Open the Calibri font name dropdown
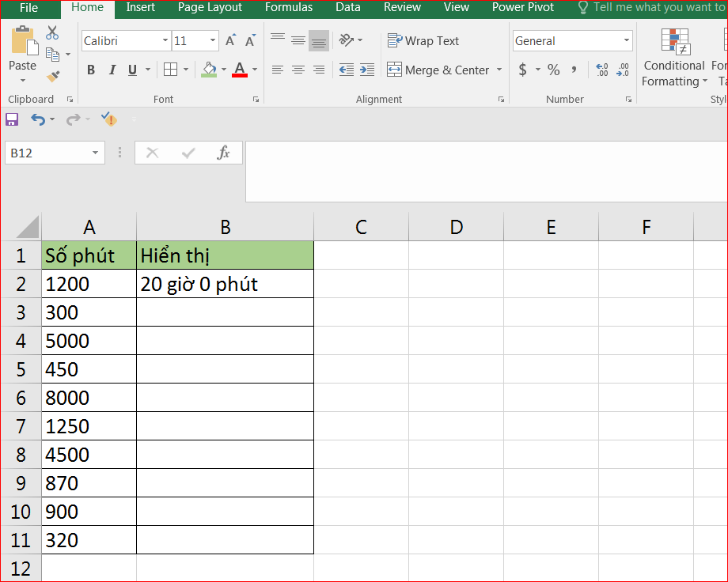The width and height of the screenshot is (728, 582). [x=165, y=40]
